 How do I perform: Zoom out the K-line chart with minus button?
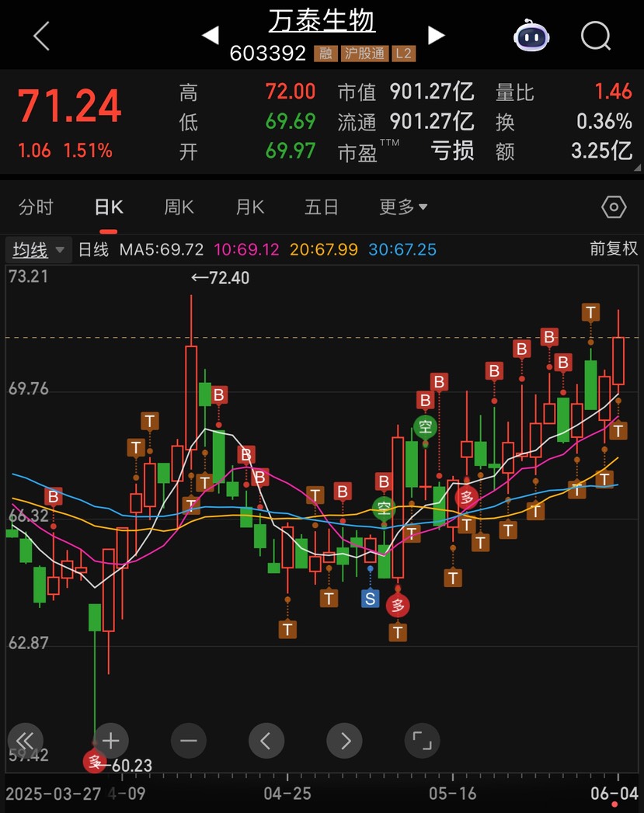[188, 741]
